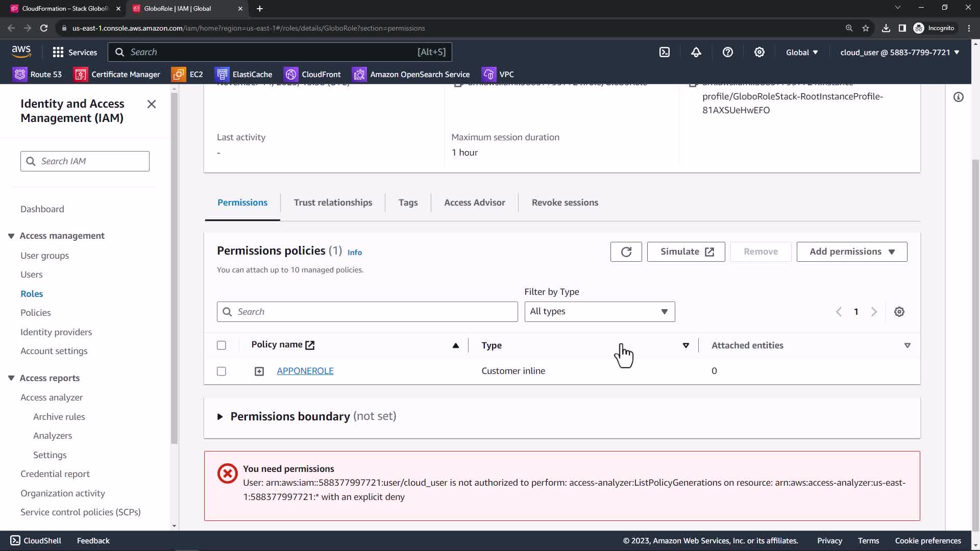Click the help question mark icon

coord(728,52)
